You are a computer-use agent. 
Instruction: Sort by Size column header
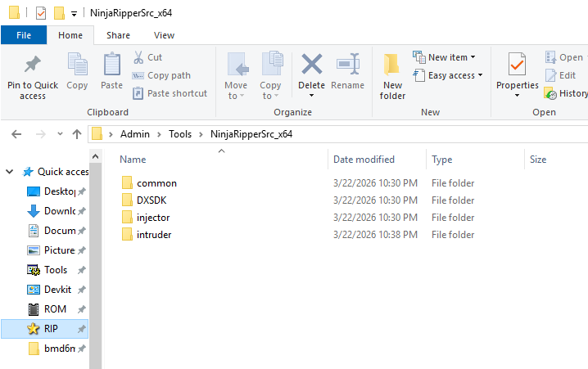(x=538, y=160)
